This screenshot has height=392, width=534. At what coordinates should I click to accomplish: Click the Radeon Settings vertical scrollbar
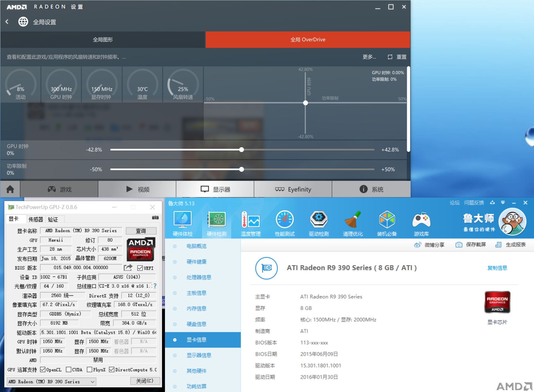408,109
